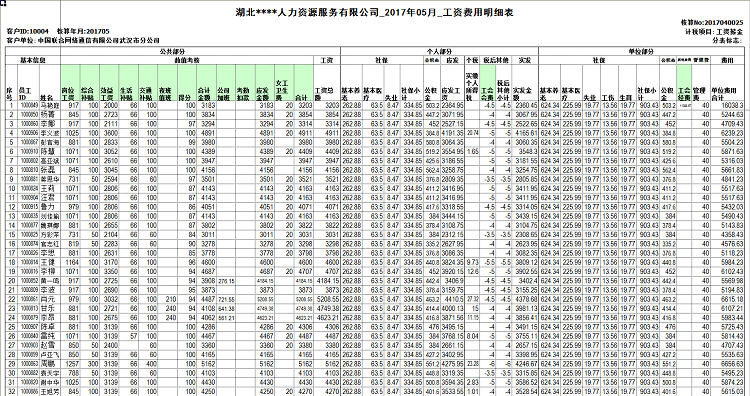Click the 实发金额 column header
Screen dimensions: 750x396
tap(525, 83)
